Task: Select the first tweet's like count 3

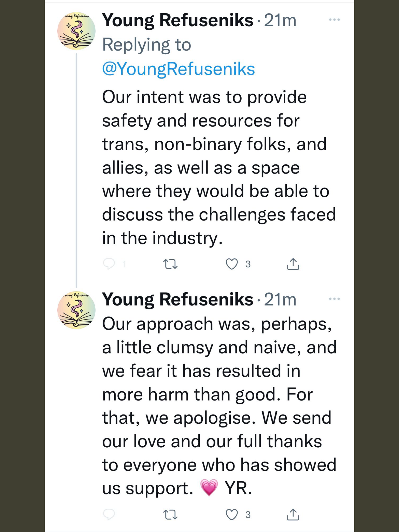Action: pyautogui.click(x=248, y=264)
